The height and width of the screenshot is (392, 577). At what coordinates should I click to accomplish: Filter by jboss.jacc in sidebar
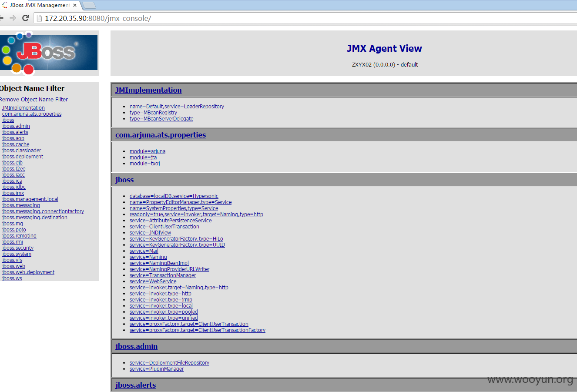tap(13, 175)
